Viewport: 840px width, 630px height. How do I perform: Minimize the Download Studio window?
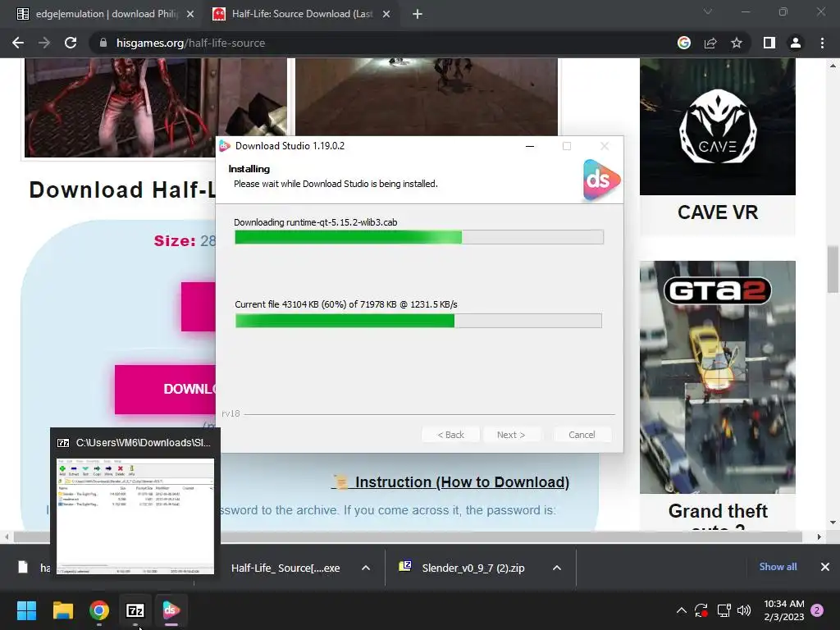click(x=530, y=146)
